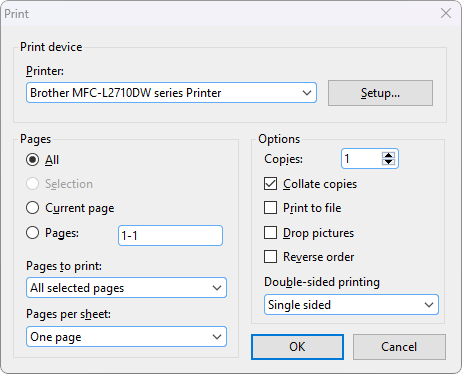Screen dimensions: 462x374
Task: Click the 'Pages to print:' label
Action: 64,266
